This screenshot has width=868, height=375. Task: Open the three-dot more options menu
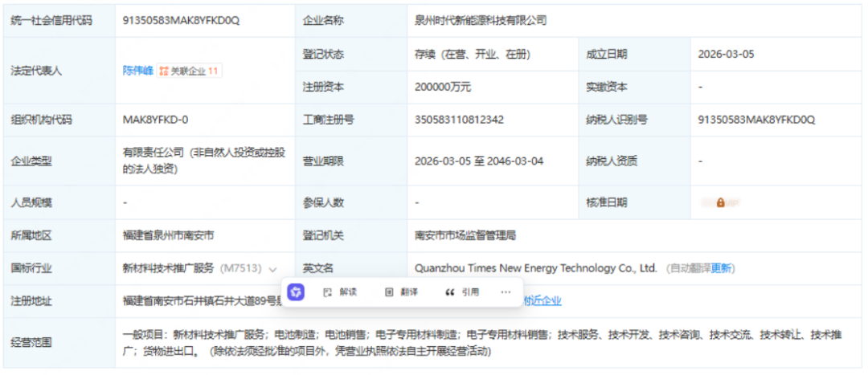(506, 292)
